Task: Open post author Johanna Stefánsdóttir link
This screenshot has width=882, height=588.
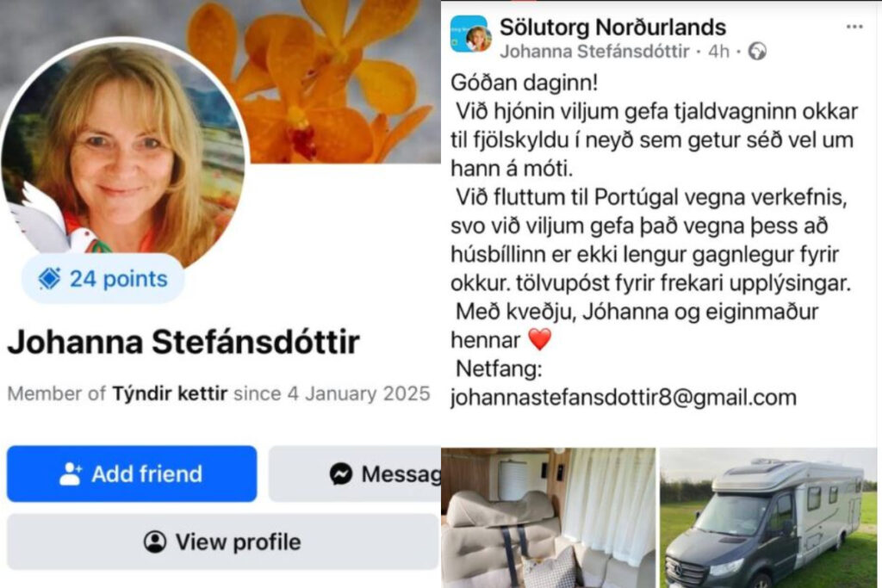Action: click(594, 51)
